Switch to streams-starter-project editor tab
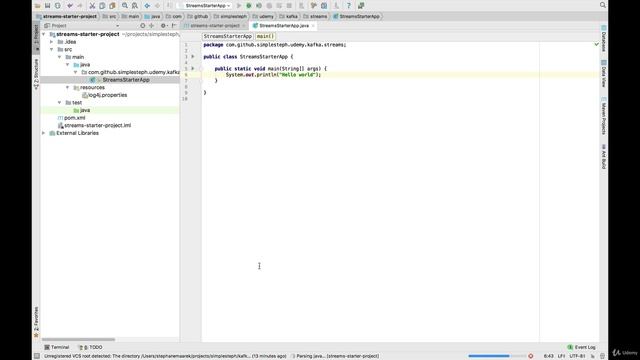Viewport: 640px width, 360px height. click(x=215, y=25)
